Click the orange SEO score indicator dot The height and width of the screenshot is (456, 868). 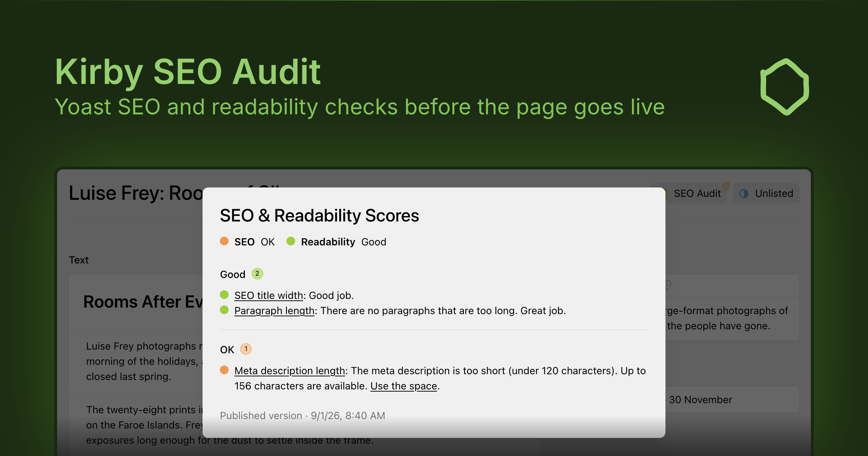click(x=224, y=241)
